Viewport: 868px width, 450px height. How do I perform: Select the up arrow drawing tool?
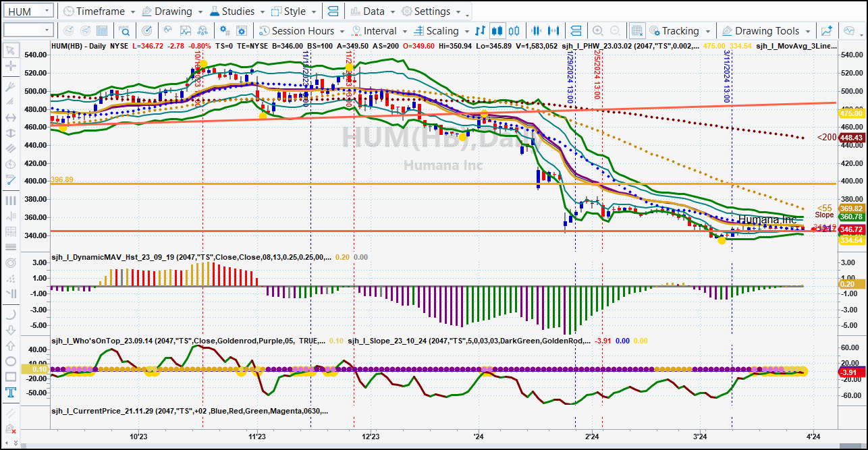tap(10, 345)
